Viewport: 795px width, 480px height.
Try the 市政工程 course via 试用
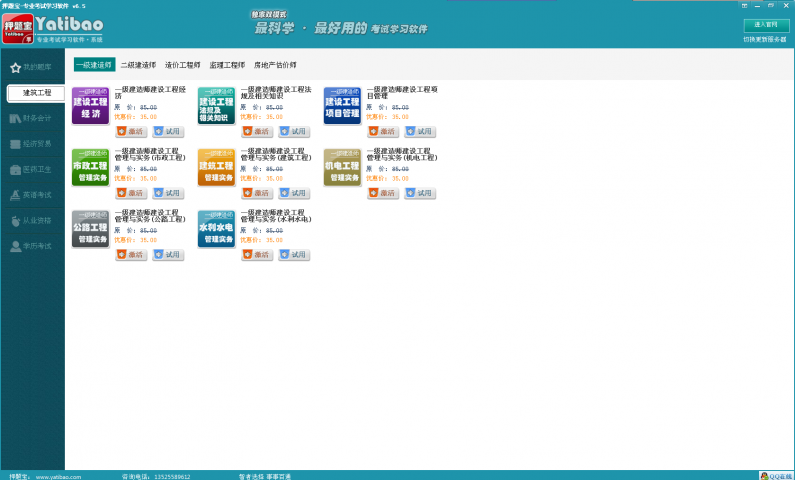pos(168,193)
